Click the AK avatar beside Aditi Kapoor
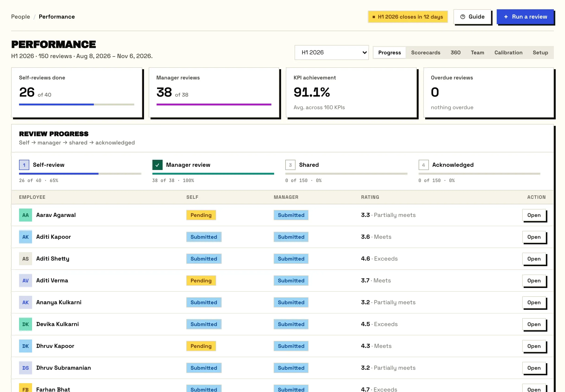This screenshot has height=392, width=565. tap(26, 237)
